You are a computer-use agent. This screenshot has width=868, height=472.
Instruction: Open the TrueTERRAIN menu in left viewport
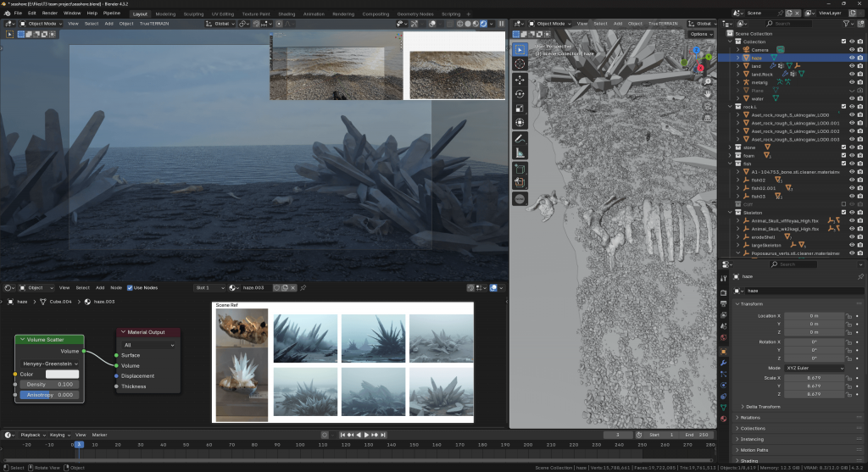pyautogui.click(x=154, y=24)
